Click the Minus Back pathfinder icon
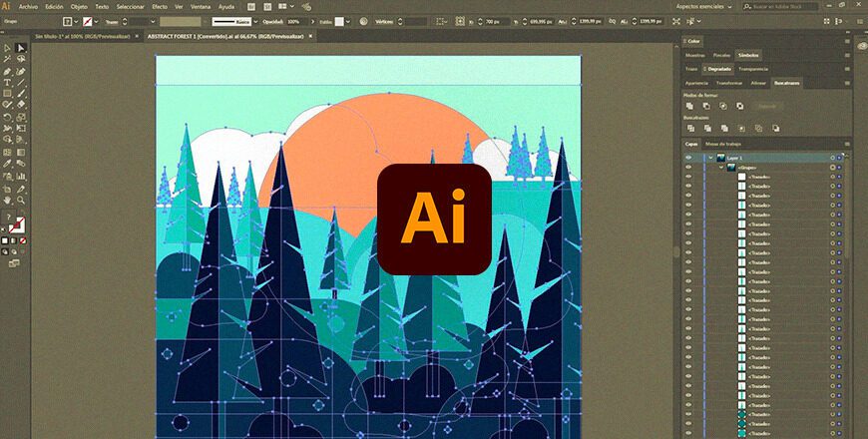 coord(776,128)
